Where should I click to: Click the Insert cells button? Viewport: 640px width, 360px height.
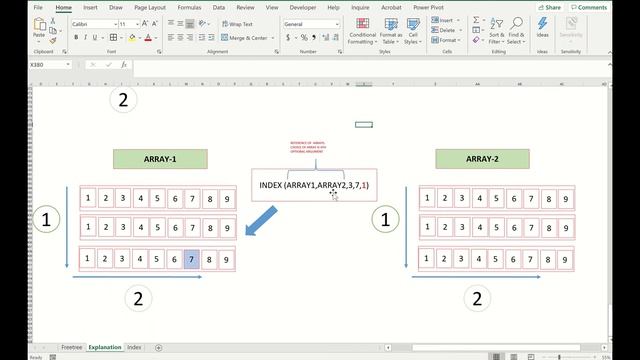click(446, 20)
